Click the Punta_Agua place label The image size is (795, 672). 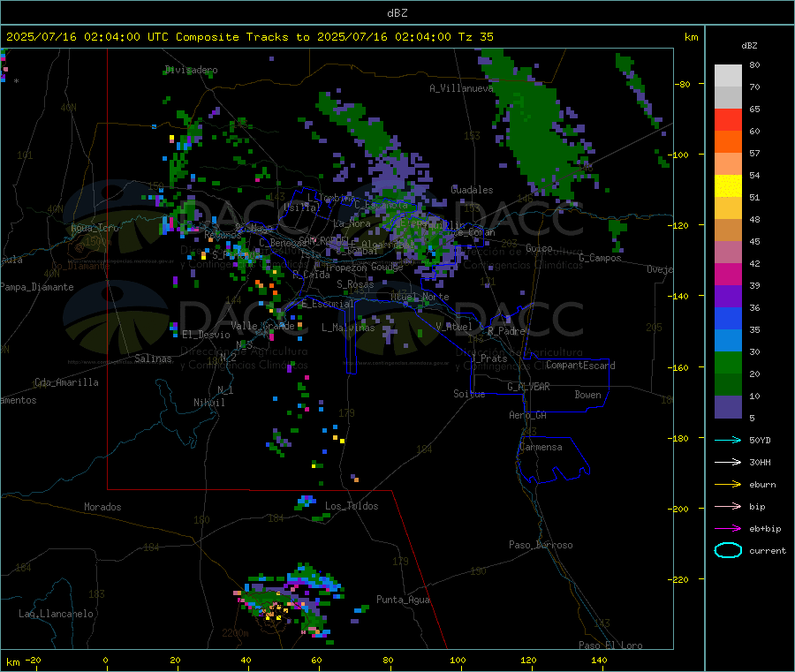(x=403, y=600)
